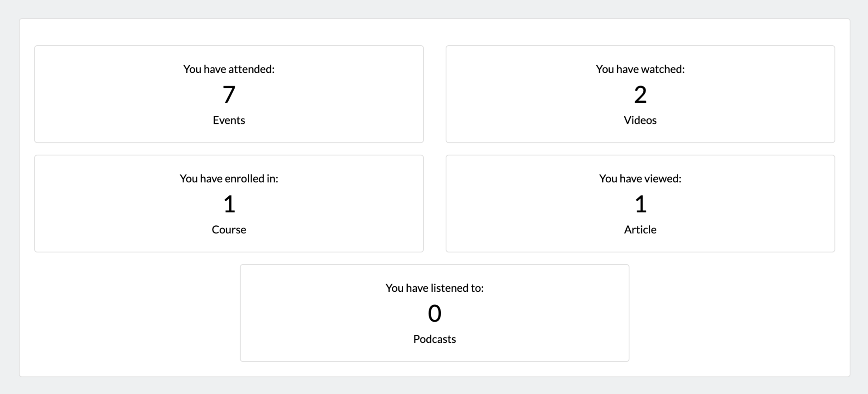The image size is (868, 394).
Task: Click 'You have enrolled in:' heading
Action: pyautogui.click(x=229, y=178)
